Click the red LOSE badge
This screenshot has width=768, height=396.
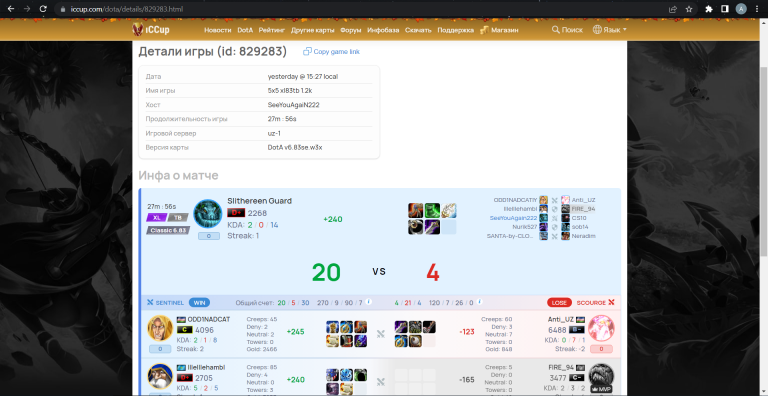coord(559,302)
